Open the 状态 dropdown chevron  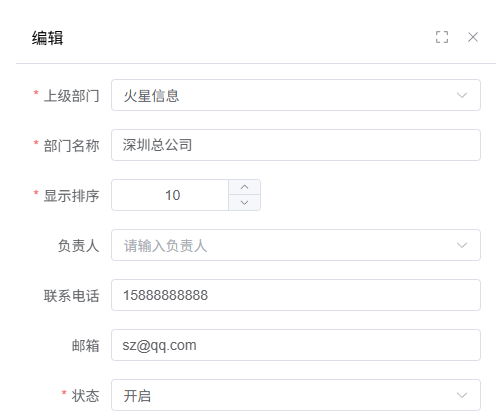pos(462,395)
